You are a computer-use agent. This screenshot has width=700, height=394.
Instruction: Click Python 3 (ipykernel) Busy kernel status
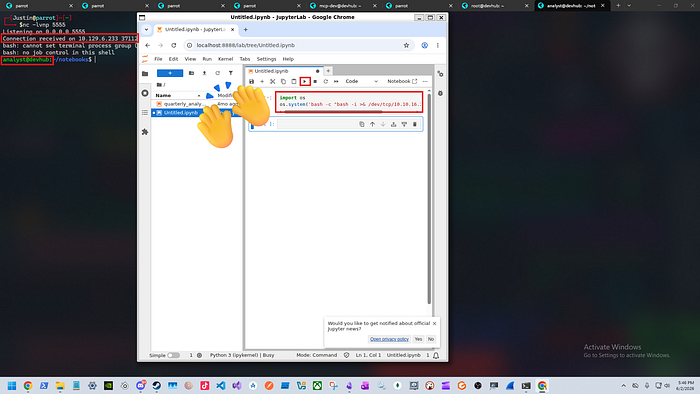pos(242,355)
